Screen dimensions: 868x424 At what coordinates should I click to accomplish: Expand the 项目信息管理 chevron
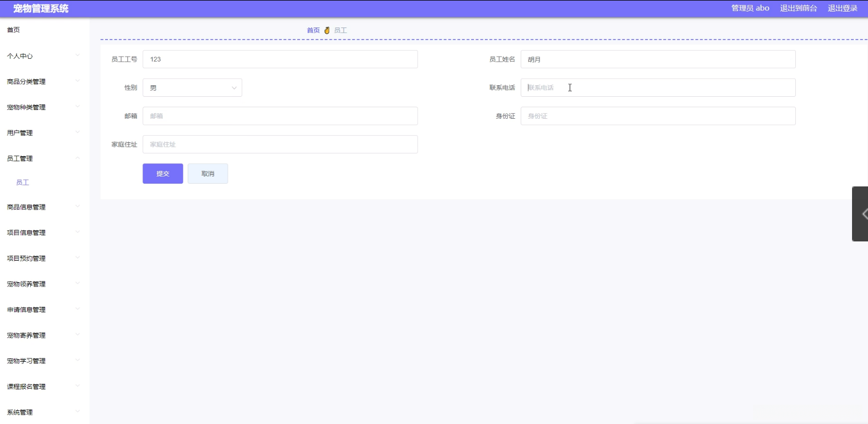78,232
